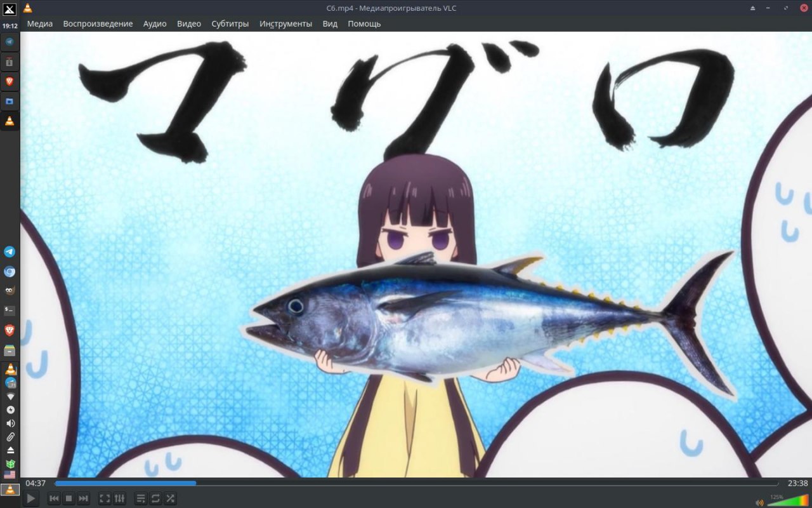Viewport: 812px width, 508px height.
Task: Click the video frame showing the tuna
Action: pyautogui.click(x=416, y=255)
